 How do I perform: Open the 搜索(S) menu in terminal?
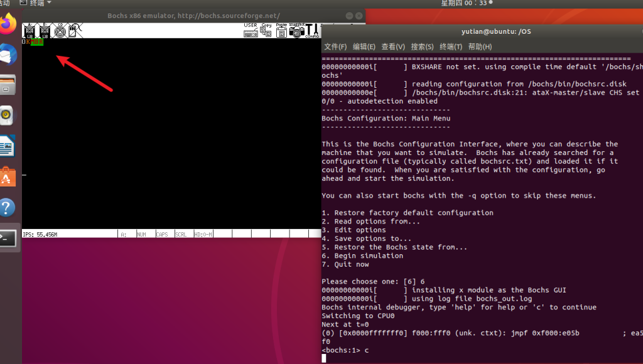[x=422, y=47]
